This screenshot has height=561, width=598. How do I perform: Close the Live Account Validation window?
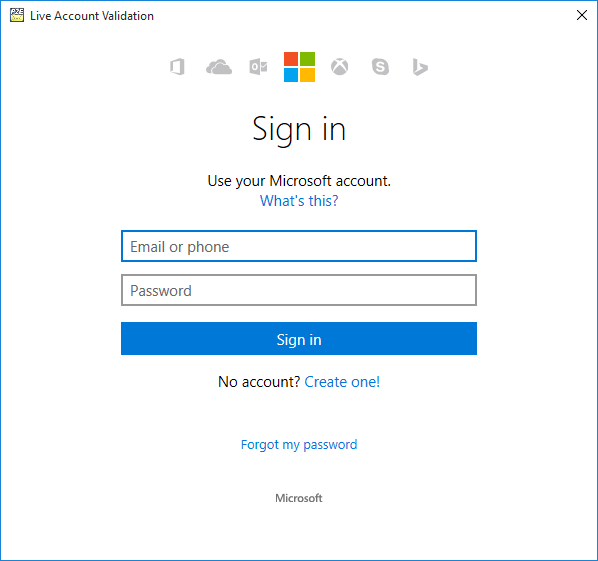coord(582,15)
